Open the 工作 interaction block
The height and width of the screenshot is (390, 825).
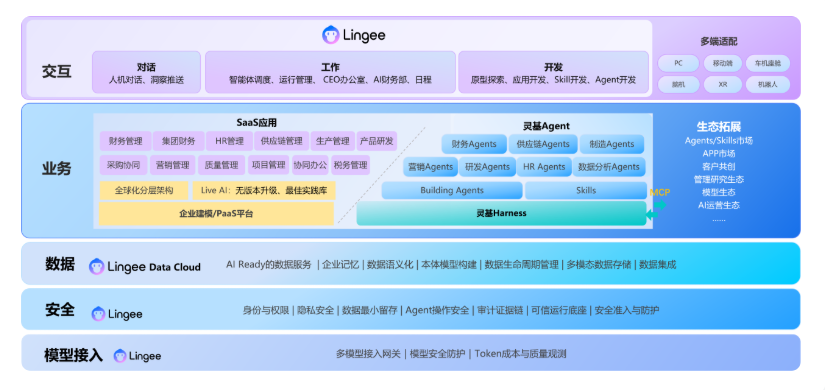click(330, 73)
